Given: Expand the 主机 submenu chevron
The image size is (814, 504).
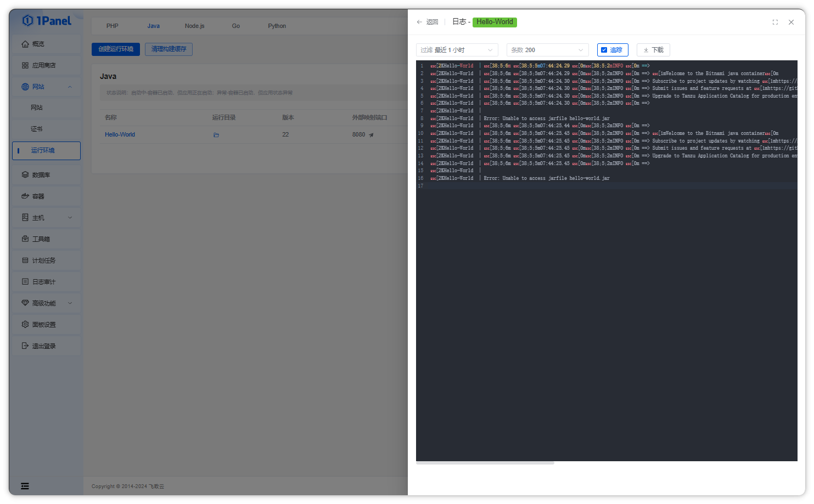Looking at the screenshot, I should coord(70,218).
